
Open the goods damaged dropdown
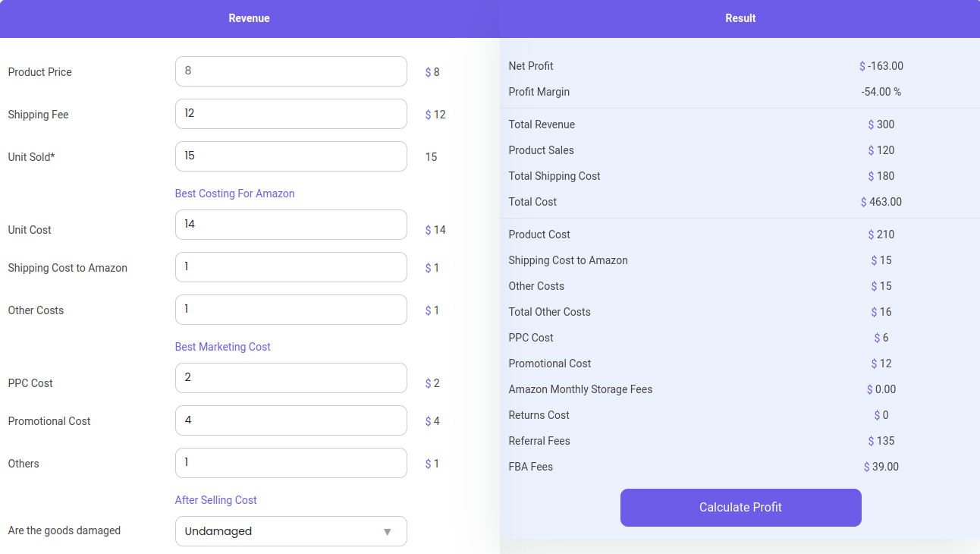291,531
